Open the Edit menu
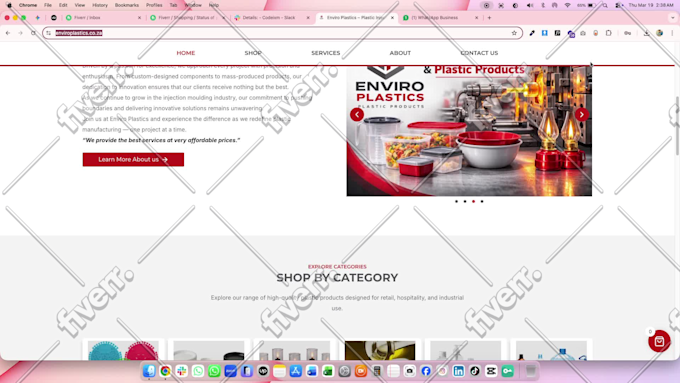The width and height of the screenshot is (680, 383). [63, 5]
